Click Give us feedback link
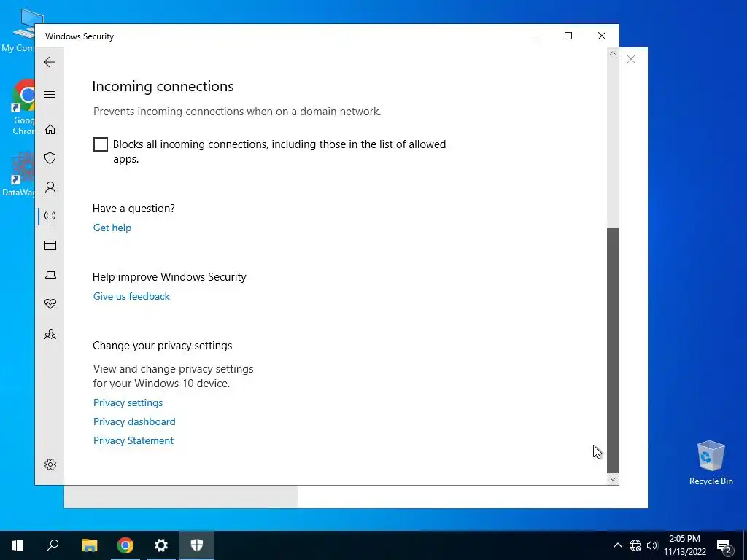This screenshot has width=747, height=560. (x=131, y=296)
